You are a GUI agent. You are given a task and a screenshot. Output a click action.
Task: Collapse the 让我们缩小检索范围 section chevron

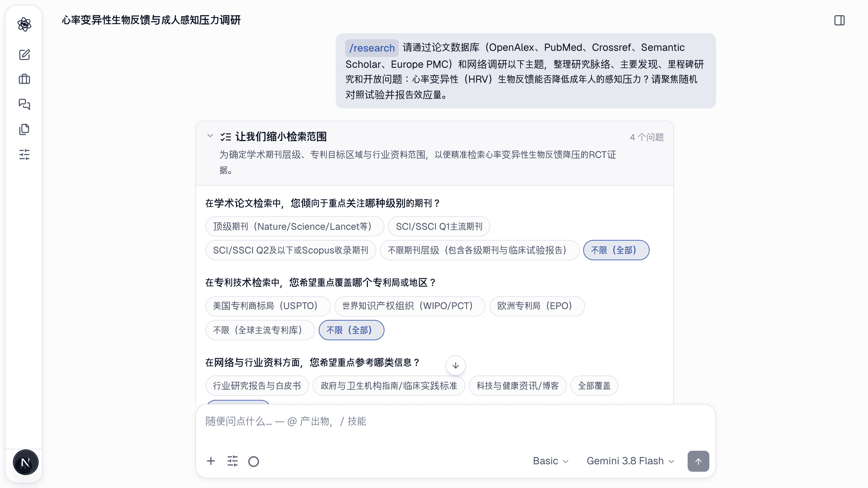[x=210, y=136]
